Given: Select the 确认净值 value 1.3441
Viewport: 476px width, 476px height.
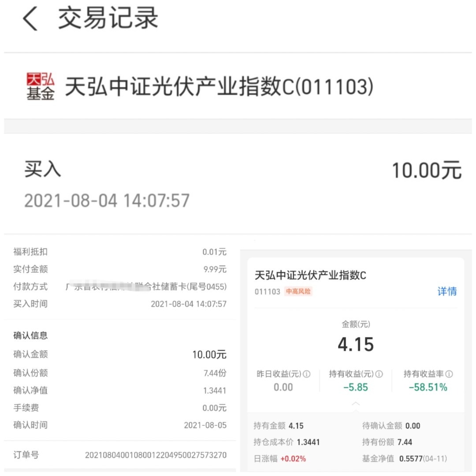Looking at the screenshot, I should pos(215,390).
